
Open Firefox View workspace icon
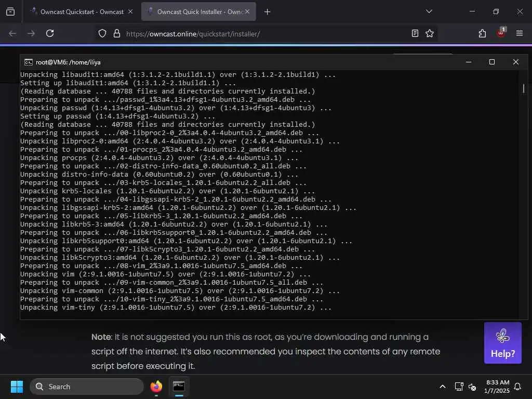(10, 12)
